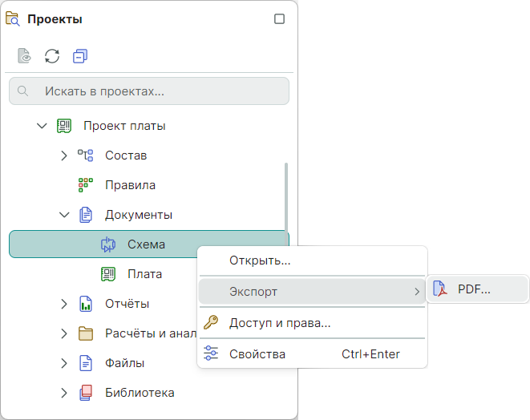Expand the Файлы node
Screen dimensions: 530x420
pyautogui.click(x=64, y=363)
